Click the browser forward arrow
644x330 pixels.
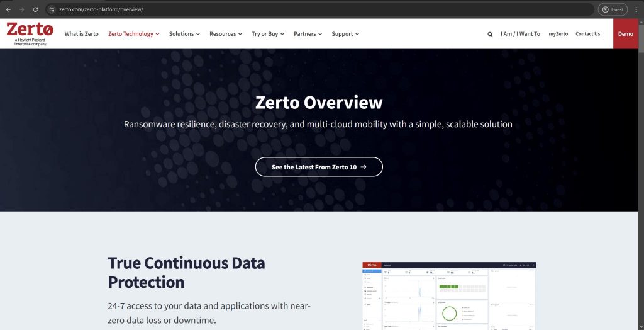[x=22, y=9]
